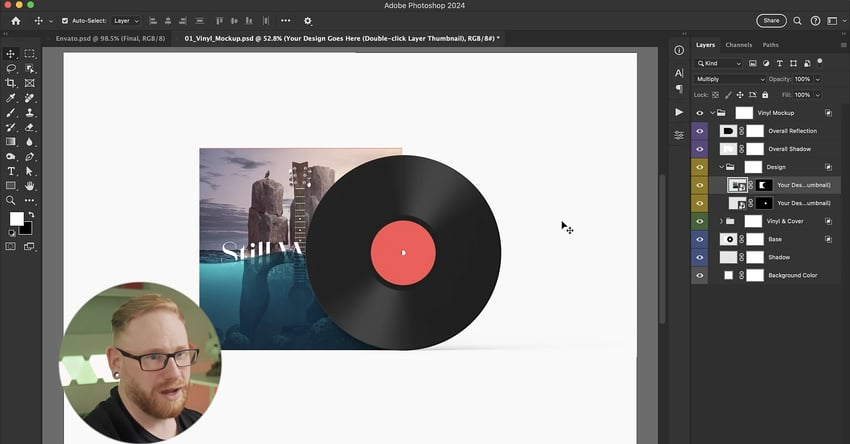The image size is (850, 444).
Task: Change the screen mode
Action: point(29,246)
